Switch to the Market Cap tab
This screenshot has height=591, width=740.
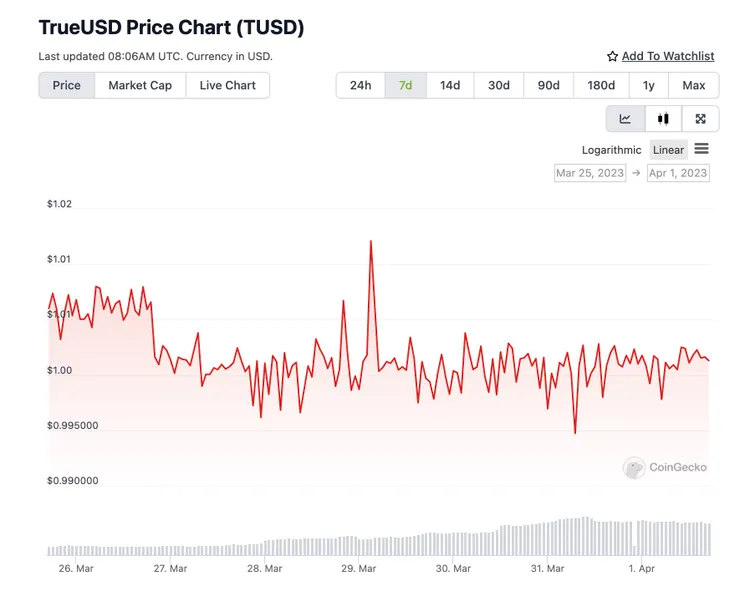tap(140, 86)
